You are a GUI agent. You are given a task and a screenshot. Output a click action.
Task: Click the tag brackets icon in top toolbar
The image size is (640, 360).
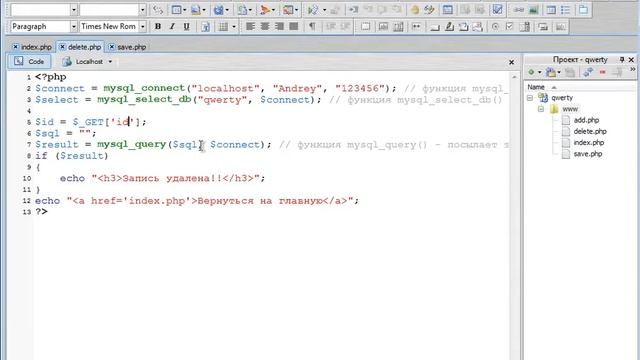tap(158, 9)
